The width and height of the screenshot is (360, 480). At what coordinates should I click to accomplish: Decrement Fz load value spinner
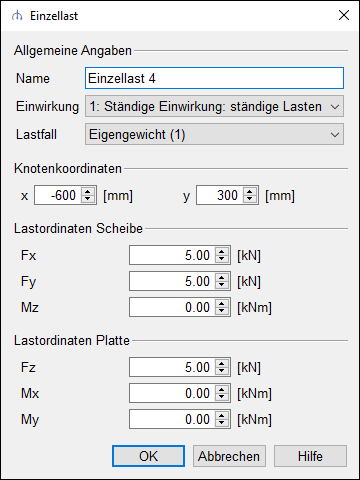point(222,371)
